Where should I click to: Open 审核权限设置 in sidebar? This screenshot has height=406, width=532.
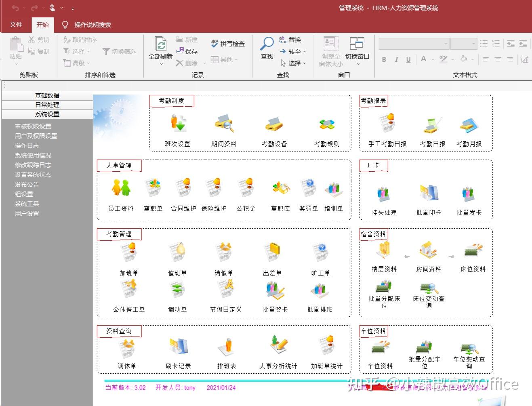[x=33, y=126]
